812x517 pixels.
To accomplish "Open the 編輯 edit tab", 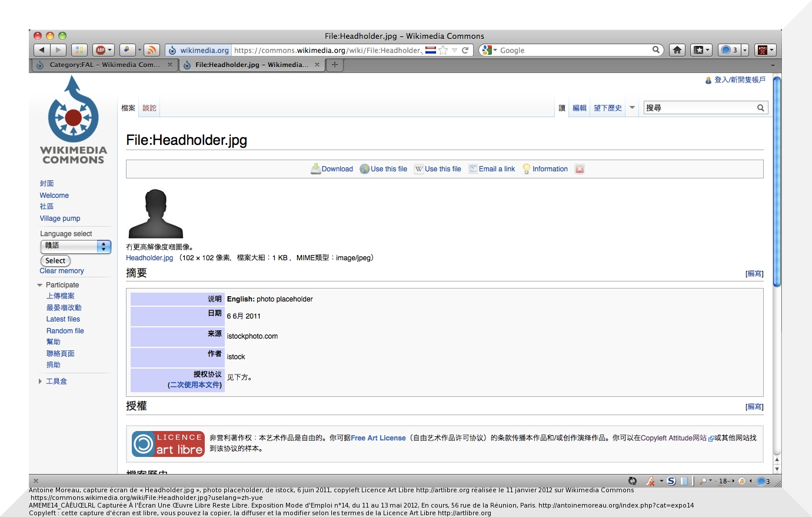I will pyautogui.click(x=580, y=108).
